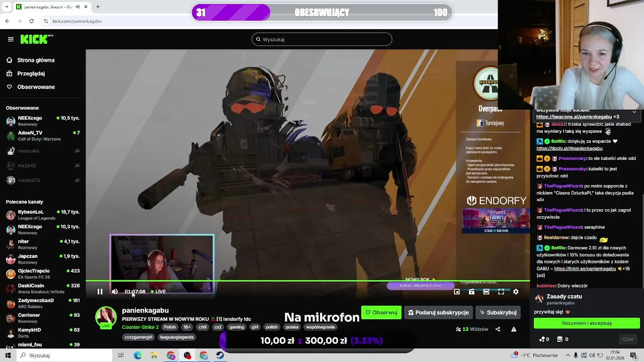Close the panienkagabu Stream tab

coord(86,7)
